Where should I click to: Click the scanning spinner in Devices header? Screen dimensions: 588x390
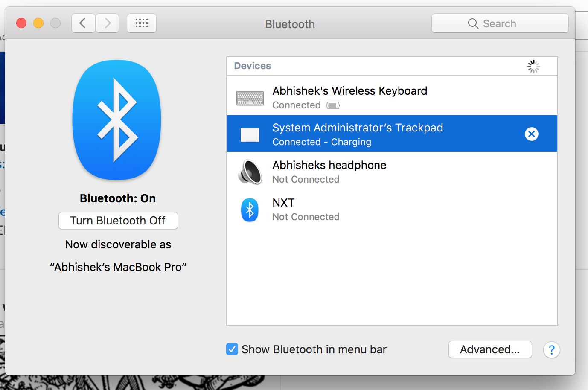[x=533, y=66]
